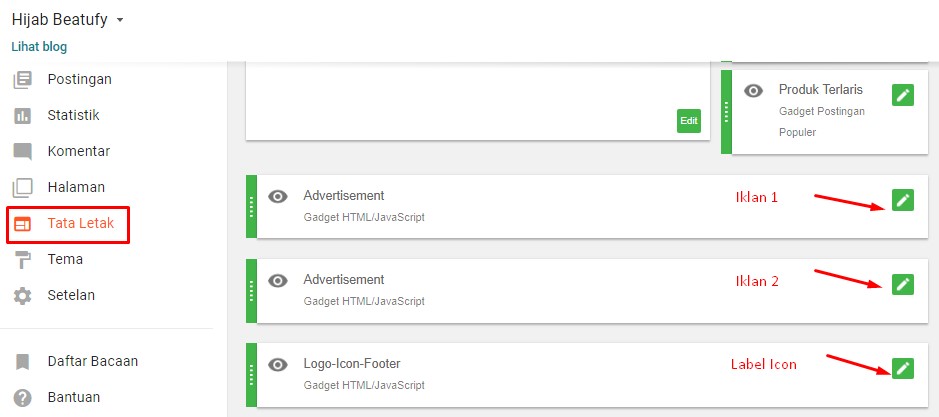Click the pencil edit icon for Produk Terlaris
This screenshot has height=417, width=939.
pos(903,96)
